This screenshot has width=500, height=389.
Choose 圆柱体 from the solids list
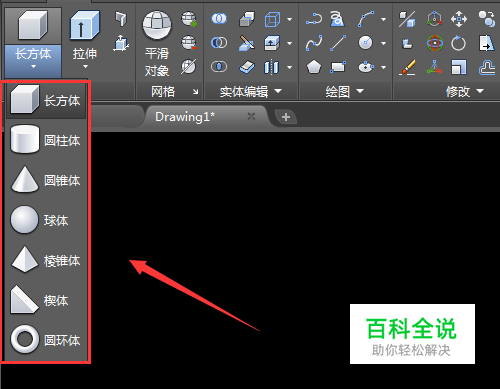(46, 140)
